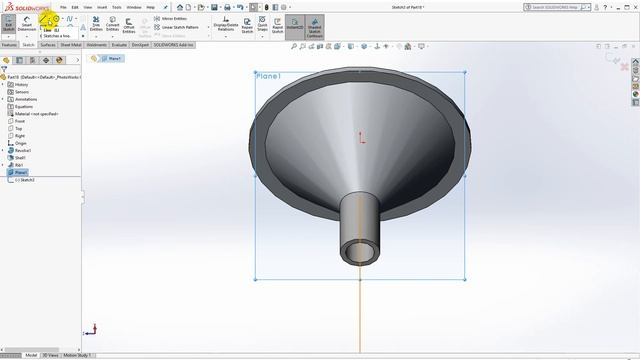The height and width of the screenshot is (360, 640).
Task: Open the File menu
Action: pyautogui.click(x=63, y=7)
